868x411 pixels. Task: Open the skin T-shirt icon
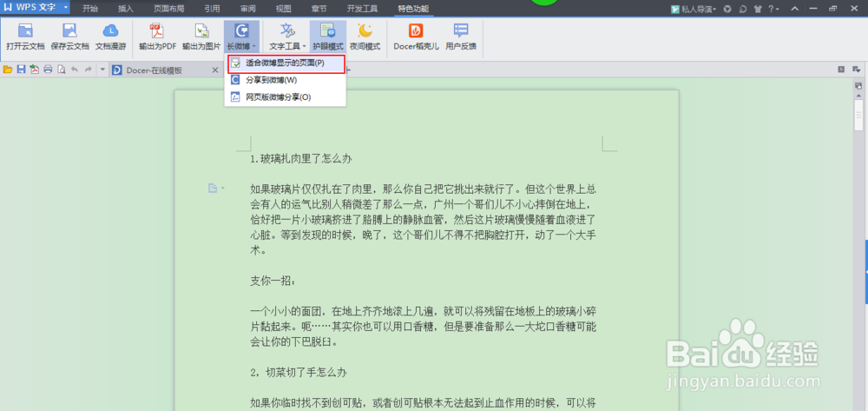(x=757, y=9)
